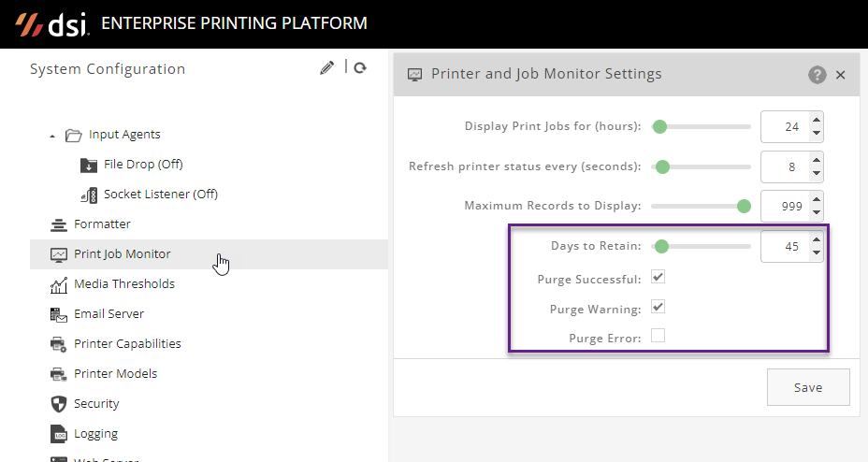Screen dimensions: 868x462
Task: Select Formatter in the configuration tree
Action: click(102, 224)
